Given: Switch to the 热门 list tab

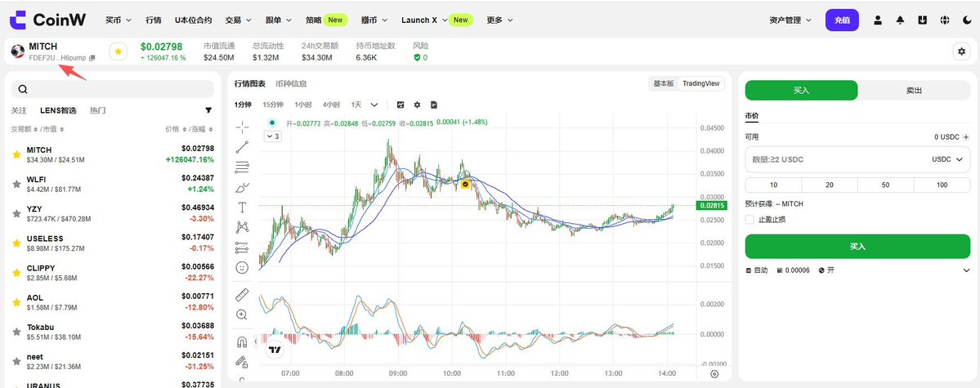Looking at the screenshot, I should click(x=97, y=110).
